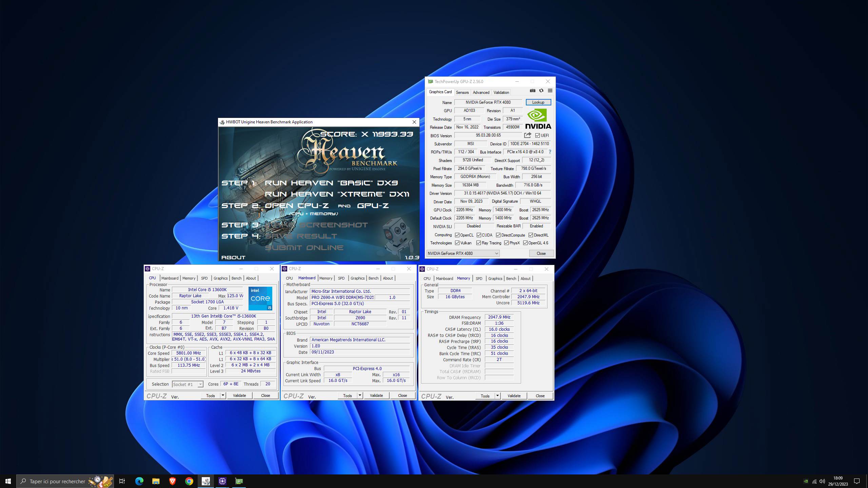Toggle the Vulkan checkbox
The image size is (868, 488).
457,243
